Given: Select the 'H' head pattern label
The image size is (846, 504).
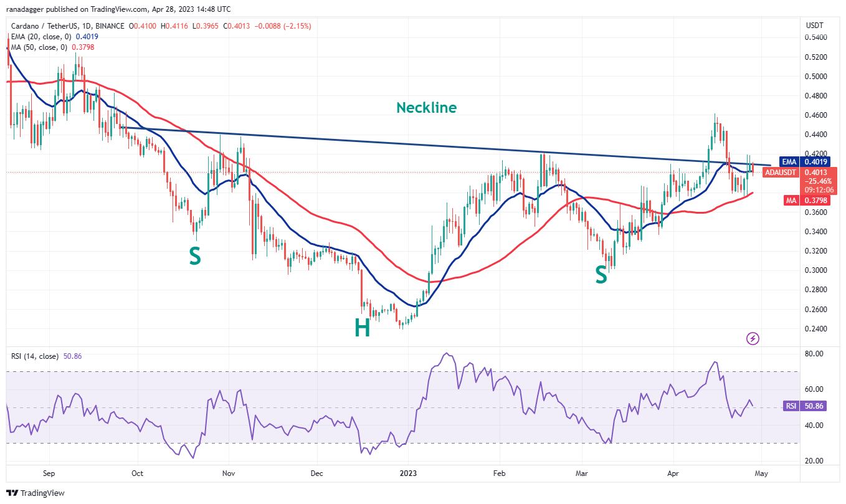Looking at the screenshot, I should [x=362, y=328].
